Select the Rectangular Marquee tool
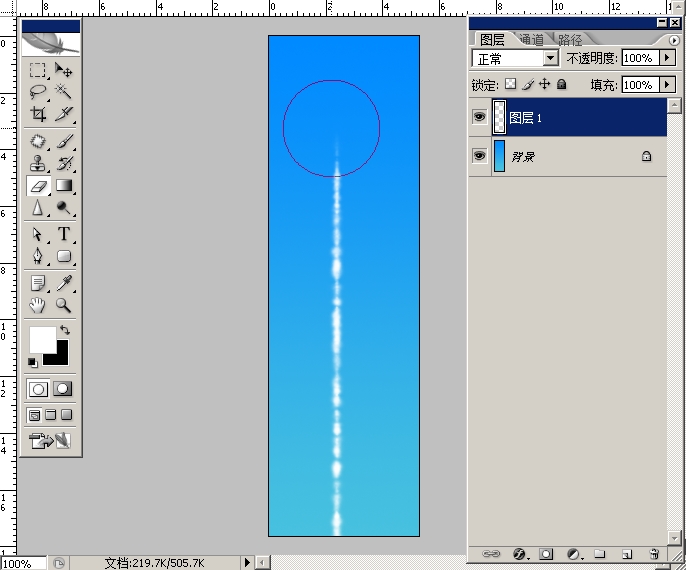Screen dimensions: 686x570 click(x=38, y=70)
